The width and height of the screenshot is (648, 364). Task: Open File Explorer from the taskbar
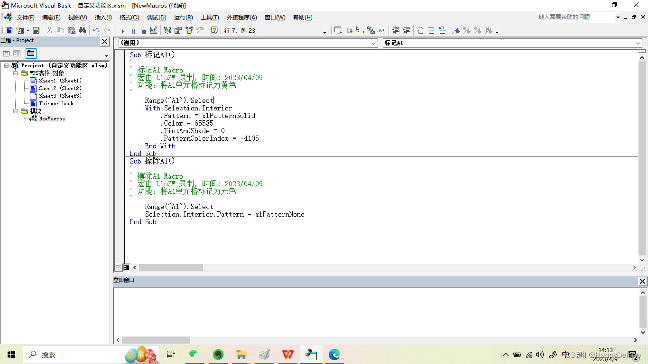tap(241, 354)
